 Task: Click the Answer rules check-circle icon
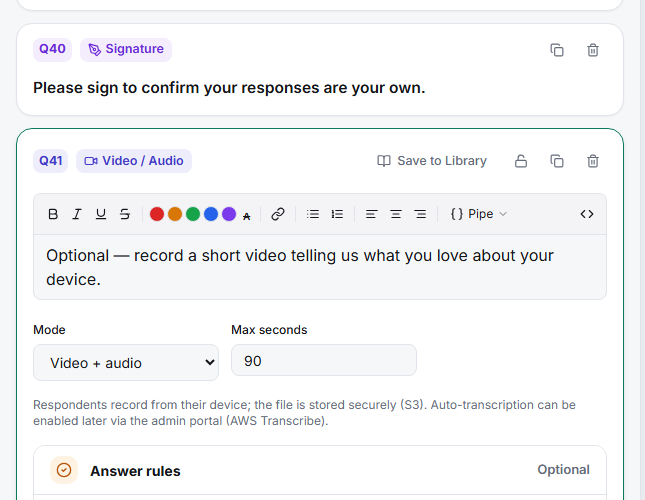point(64,470)
